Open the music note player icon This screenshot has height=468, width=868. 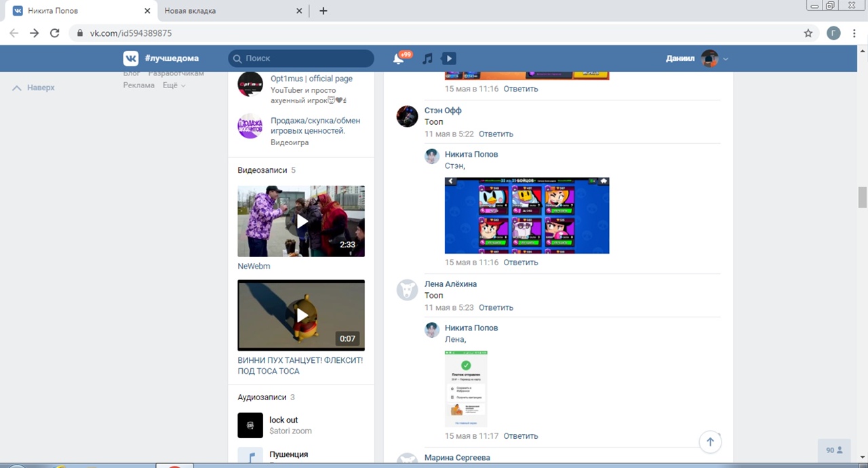427,59
